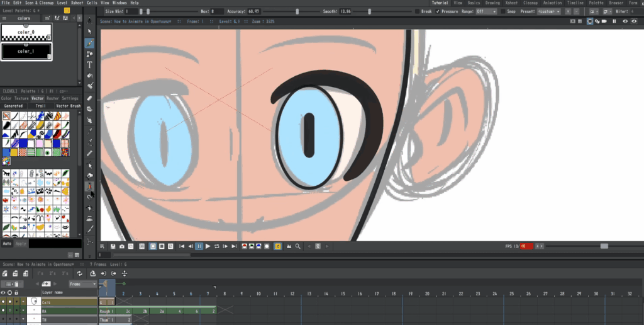Click the freeze (pause) viewer icon
This screenshot has height=325, width=644.
tap(614, 21)
